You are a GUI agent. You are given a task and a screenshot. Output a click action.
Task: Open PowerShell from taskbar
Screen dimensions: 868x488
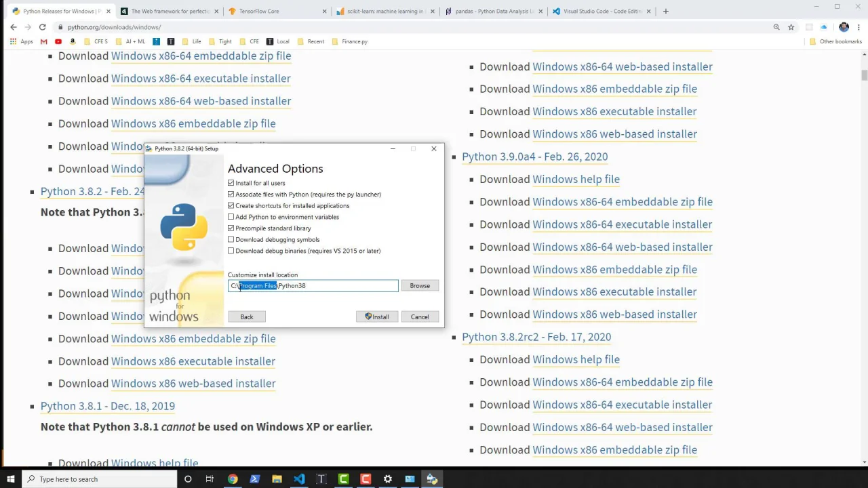pos(254,479)
